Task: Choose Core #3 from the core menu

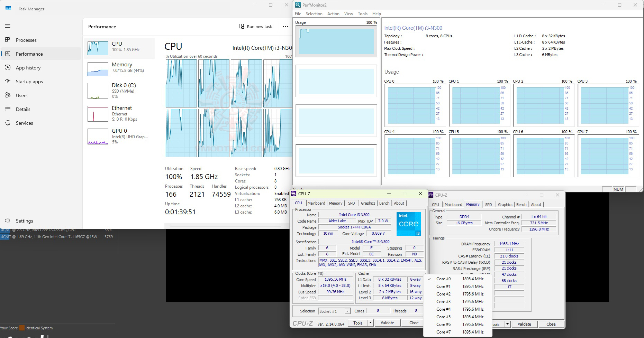Action: point(457,302)
